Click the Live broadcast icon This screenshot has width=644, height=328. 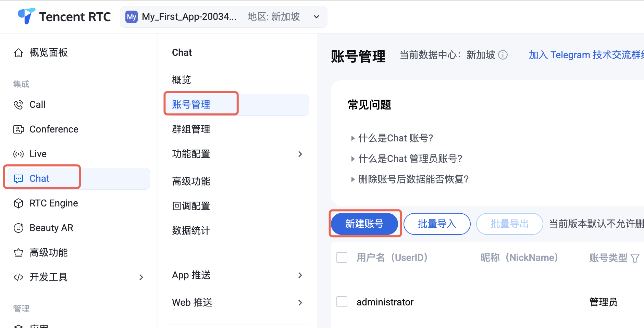click(x=18, y=154)
